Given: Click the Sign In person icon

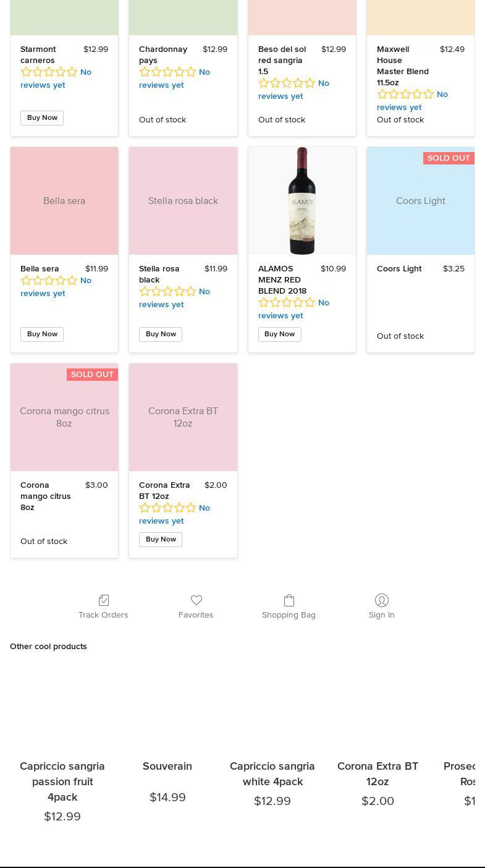Looking at the screenshot, I should point(381,600).
